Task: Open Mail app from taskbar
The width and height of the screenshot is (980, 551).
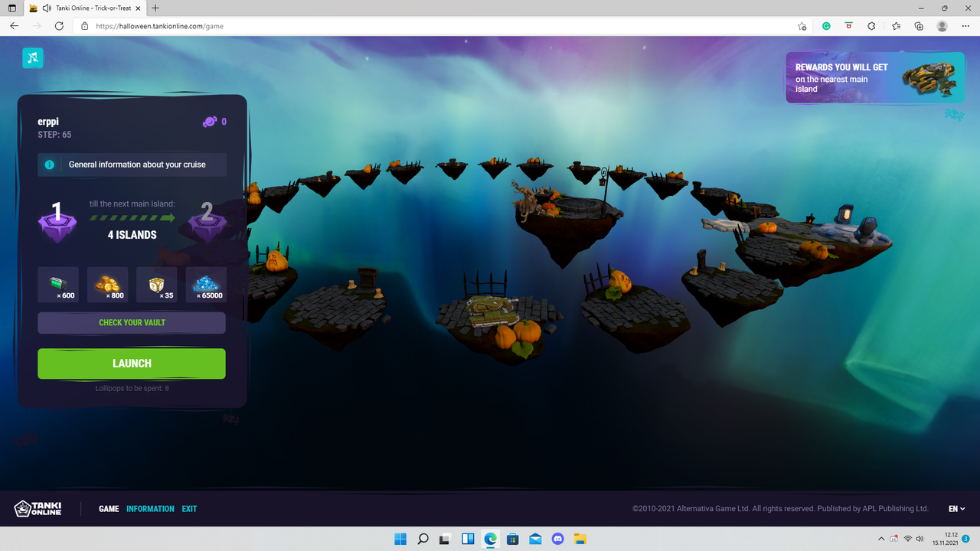Action: (x=535, y=539)
